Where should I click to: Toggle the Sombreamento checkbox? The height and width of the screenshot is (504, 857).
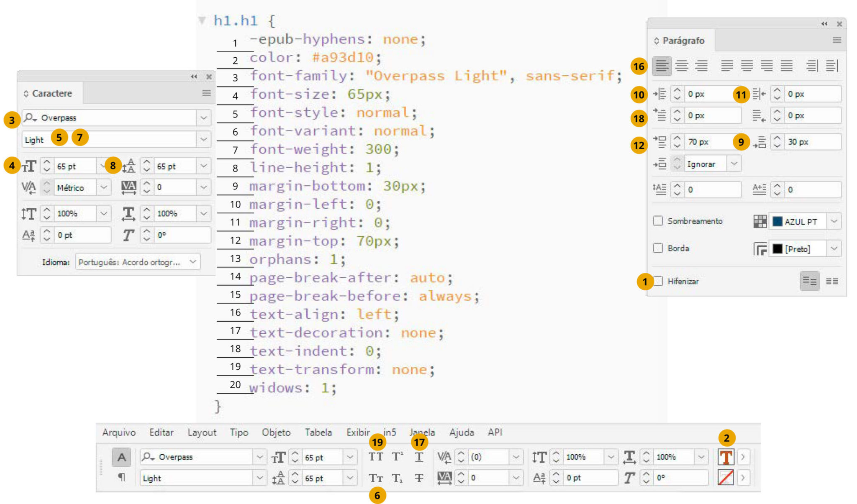(x=658, y=220)
